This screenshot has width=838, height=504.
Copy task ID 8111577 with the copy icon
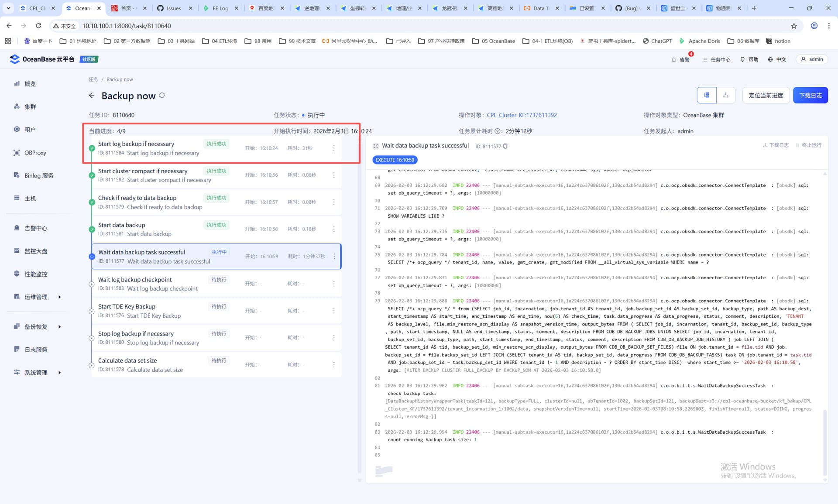[x=505, y=146]
